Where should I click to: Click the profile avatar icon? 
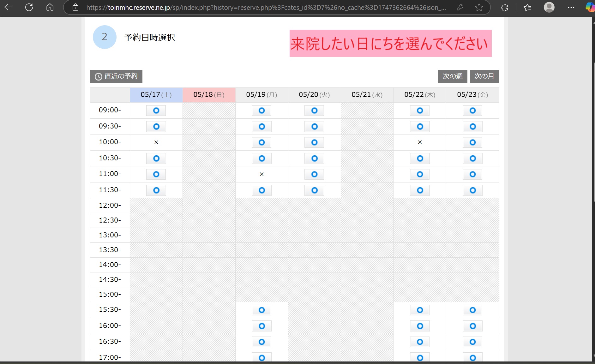pos(549,7)
